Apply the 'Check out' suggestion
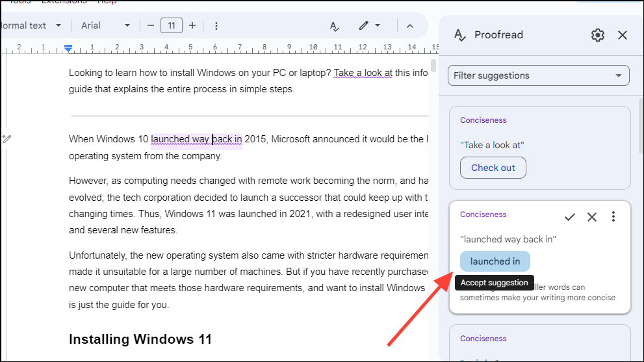Viewport: 644px width, 362px height. click(x=493, y=168)
